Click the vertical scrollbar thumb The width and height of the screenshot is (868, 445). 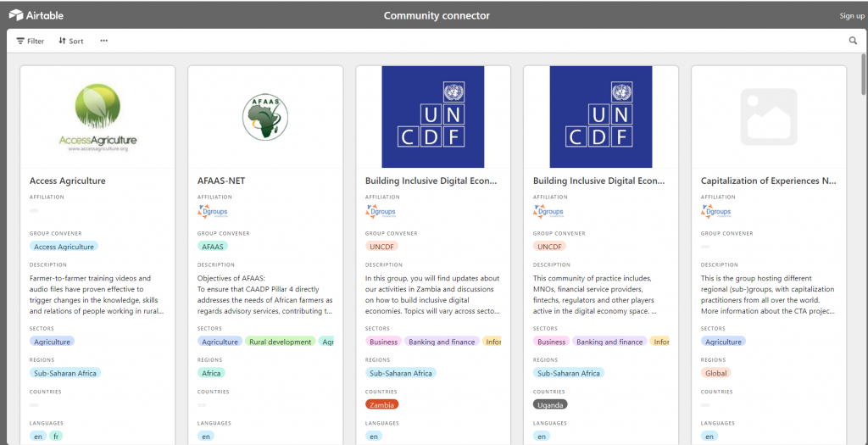(864, 75)
